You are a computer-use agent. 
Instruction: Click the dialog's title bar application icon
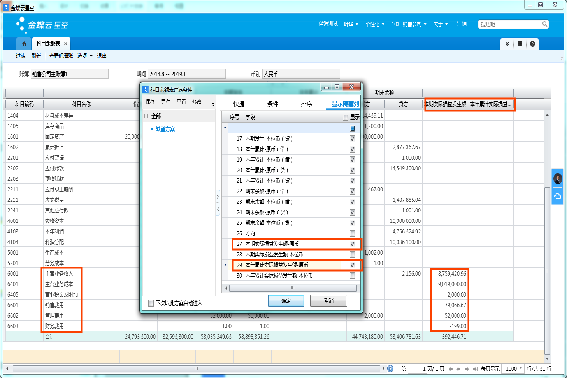pos(145,89)
